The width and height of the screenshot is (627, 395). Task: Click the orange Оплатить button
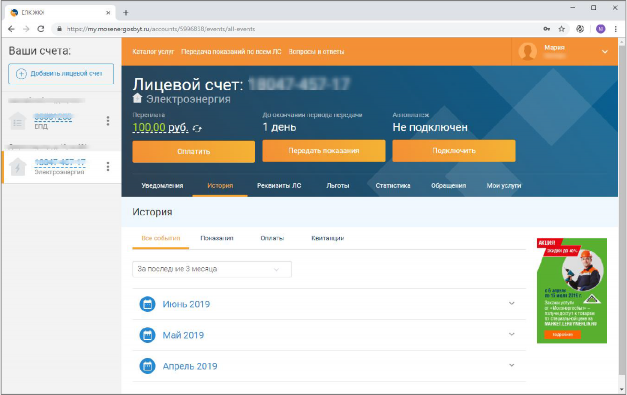point(194,152)
